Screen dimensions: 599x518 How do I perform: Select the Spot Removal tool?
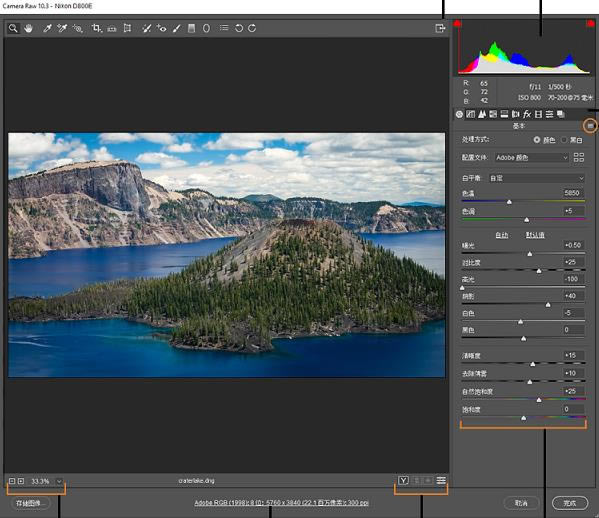point(146,28)
